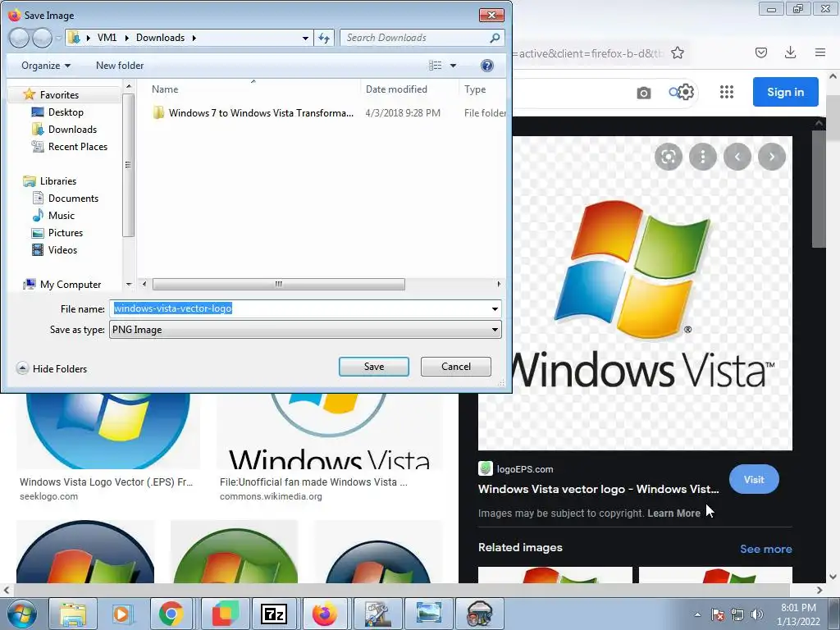The height and width of the screenshot is (630, 840).
Task: Click the Sign in button
Action: [785, 92]
